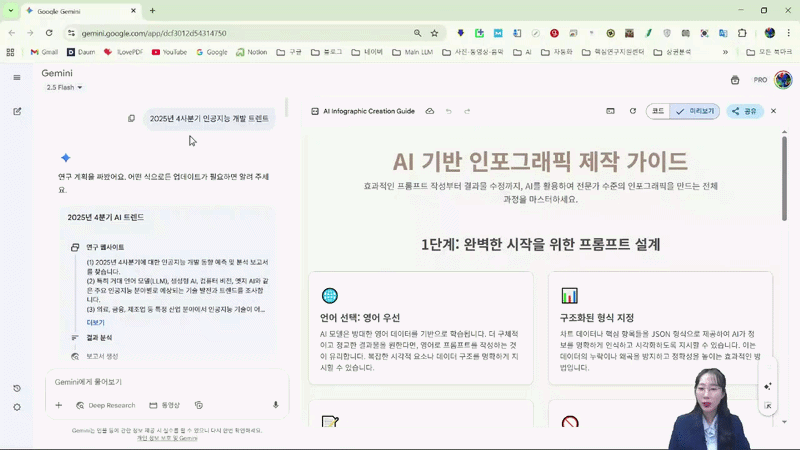The width and height of the screenshot is (800, 450).
Task: Open the Gemini sidebar hamburger menu
Action: pos(16,77)
